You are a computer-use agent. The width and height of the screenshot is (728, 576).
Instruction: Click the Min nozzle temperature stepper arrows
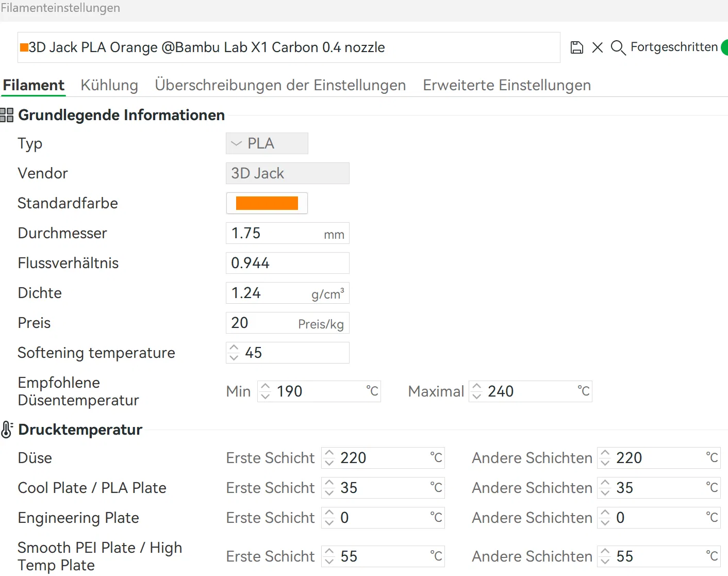(265, 391)
